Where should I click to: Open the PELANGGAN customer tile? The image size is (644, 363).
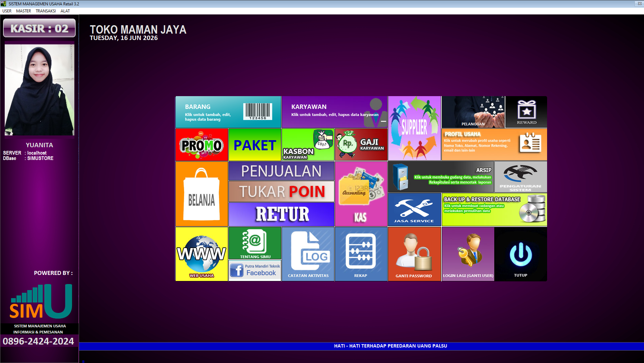coord(473,112)
